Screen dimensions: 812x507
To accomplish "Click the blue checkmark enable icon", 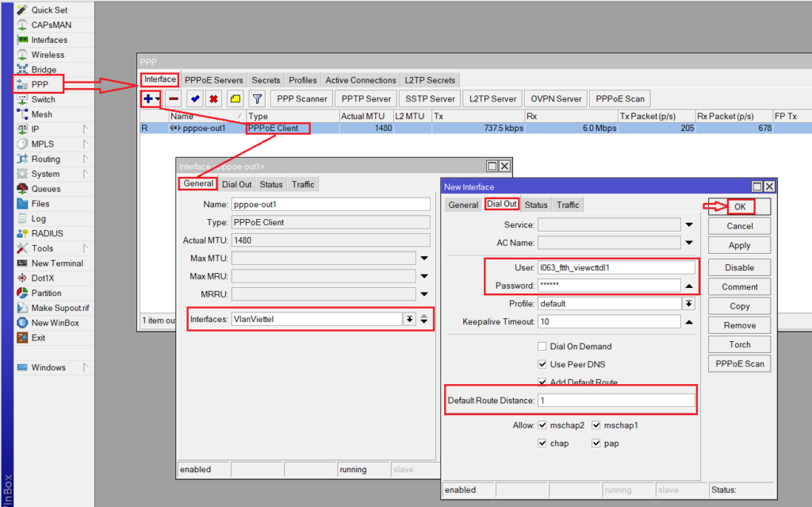I will 195,99.
